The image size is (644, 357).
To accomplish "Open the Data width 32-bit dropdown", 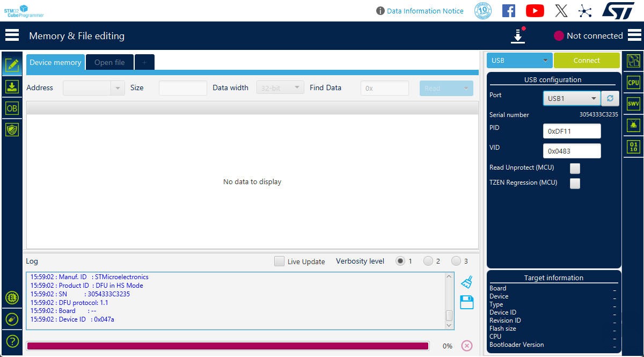I will pos(280,88).
